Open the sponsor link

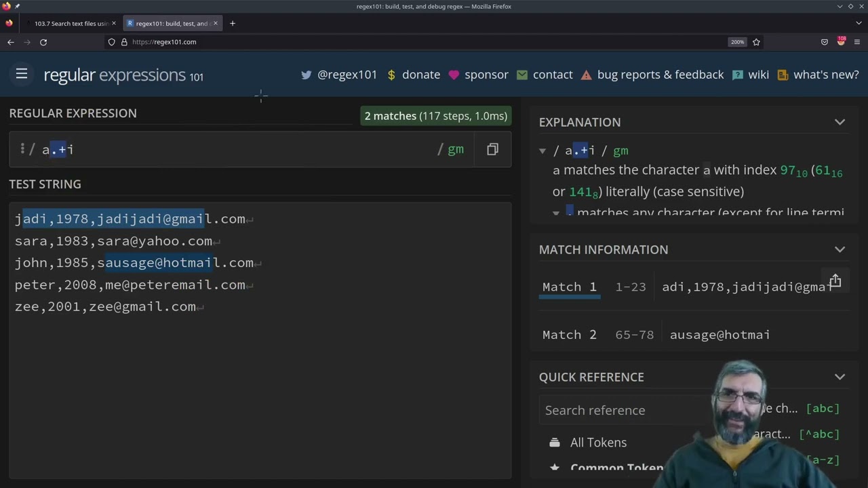(486, 75)
